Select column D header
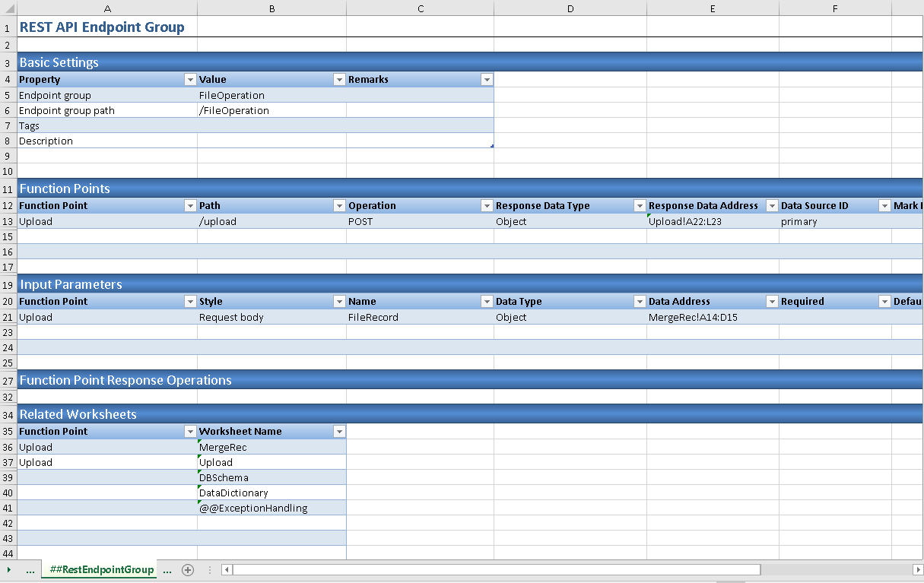Image resolution: width=924 pixels, height=583 pixels. click(x=570, y=8)
